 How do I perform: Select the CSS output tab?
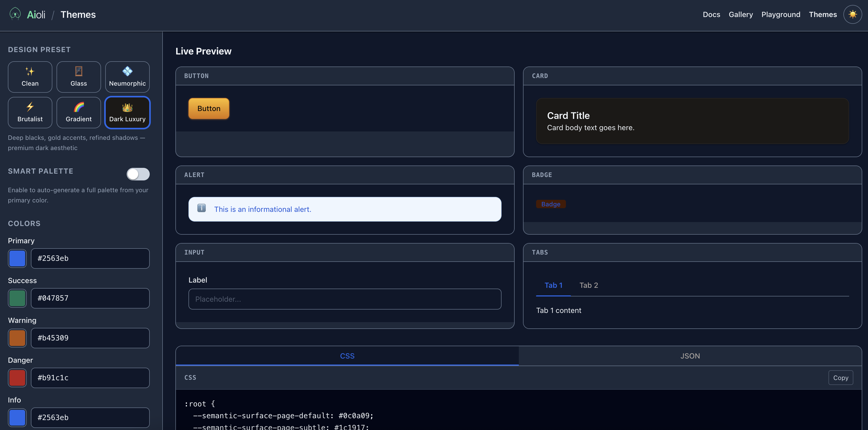347,356
